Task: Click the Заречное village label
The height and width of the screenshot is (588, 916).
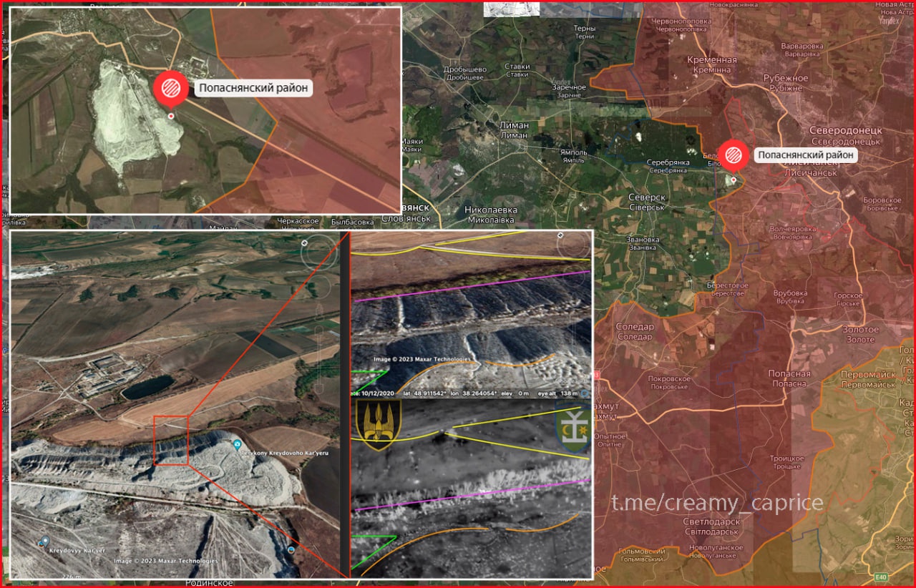Action: (x=569, y=87)
